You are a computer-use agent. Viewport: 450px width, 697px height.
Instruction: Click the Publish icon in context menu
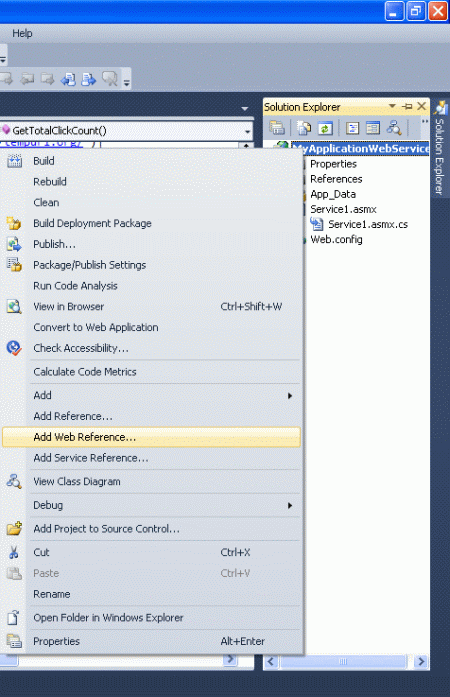[14, 244]
